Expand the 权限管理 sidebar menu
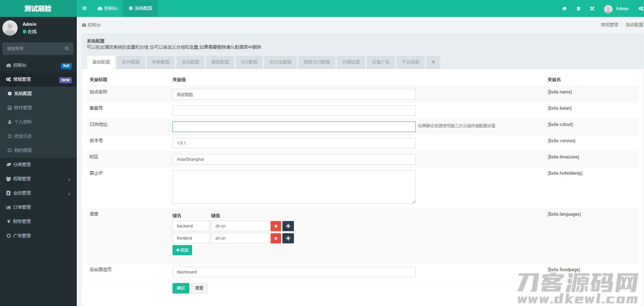Image resolution: width=644 pixels, height=306 pixels. (38, 179)
